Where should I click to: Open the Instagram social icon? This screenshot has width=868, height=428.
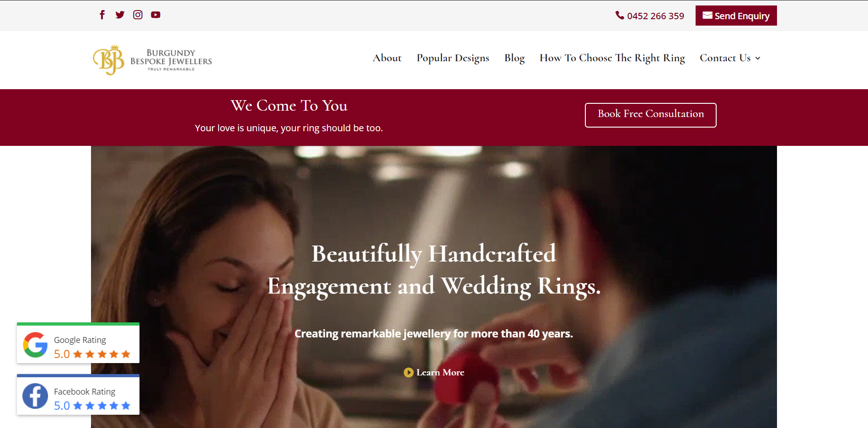coord(138,15)
